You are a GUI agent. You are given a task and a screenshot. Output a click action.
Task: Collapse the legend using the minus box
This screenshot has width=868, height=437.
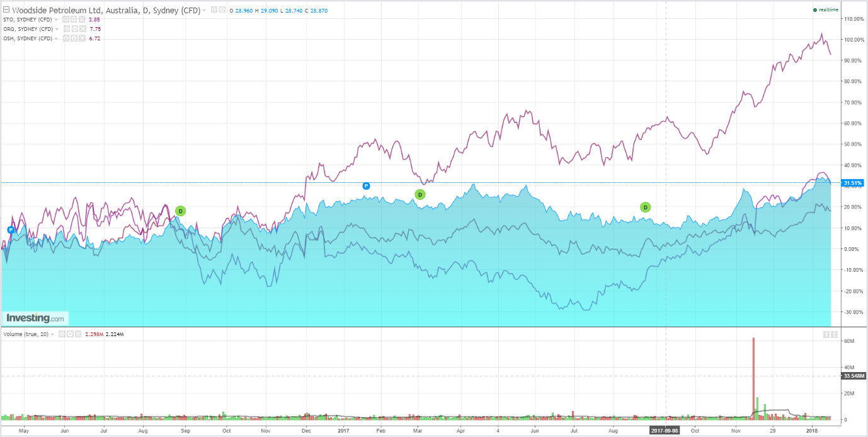coord(6,9)
